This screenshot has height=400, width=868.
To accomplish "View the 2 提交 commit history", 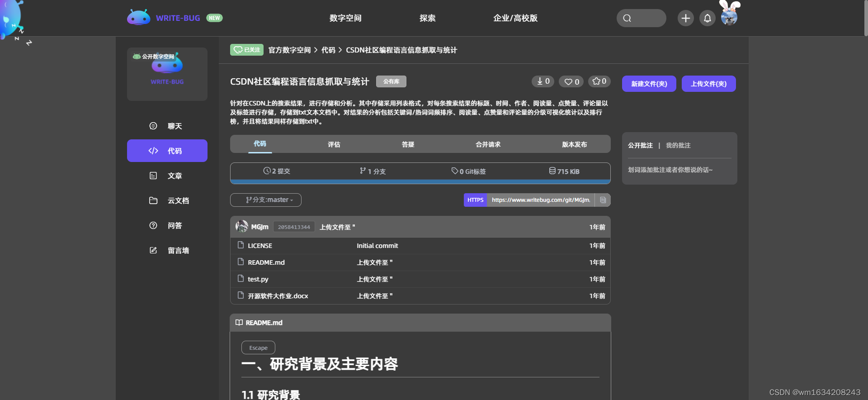I will click(x=277, y=171).
